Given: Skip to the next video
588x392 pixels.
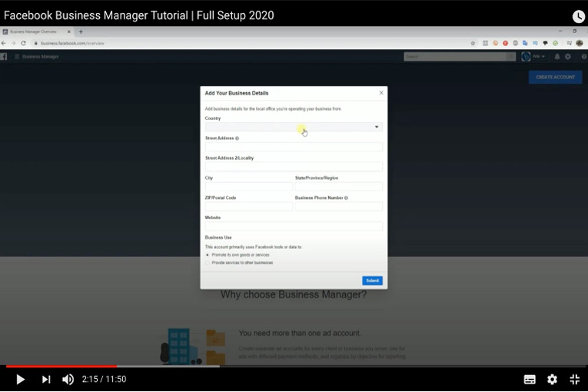Looking at the screenshot, I should (46, 379).
